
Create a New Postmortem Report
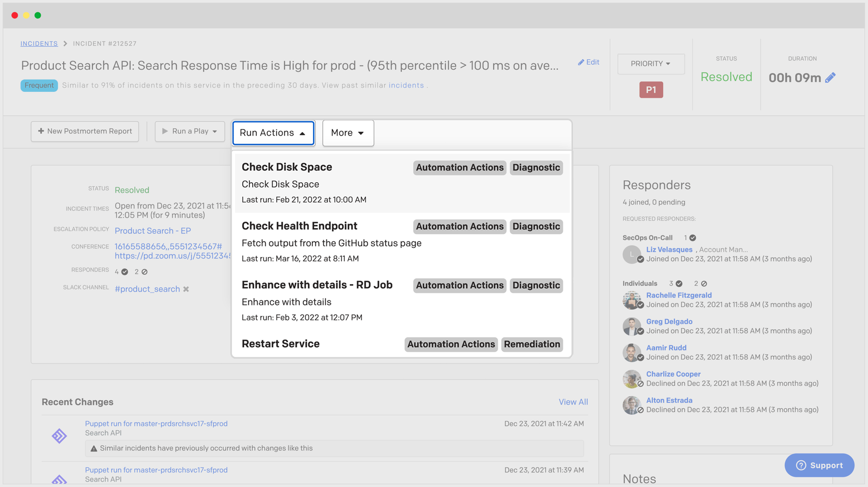(85, 131)
